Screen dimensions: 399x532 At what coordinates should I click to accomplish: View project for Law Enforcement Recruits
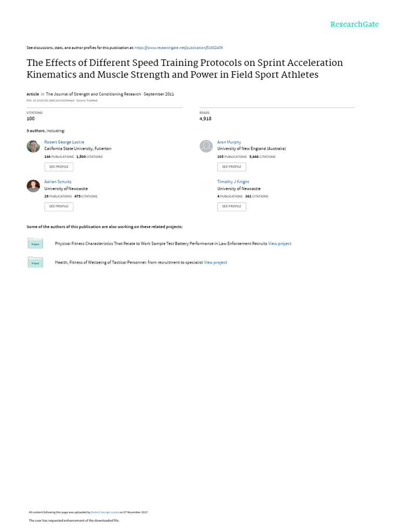tap(280, 244)
